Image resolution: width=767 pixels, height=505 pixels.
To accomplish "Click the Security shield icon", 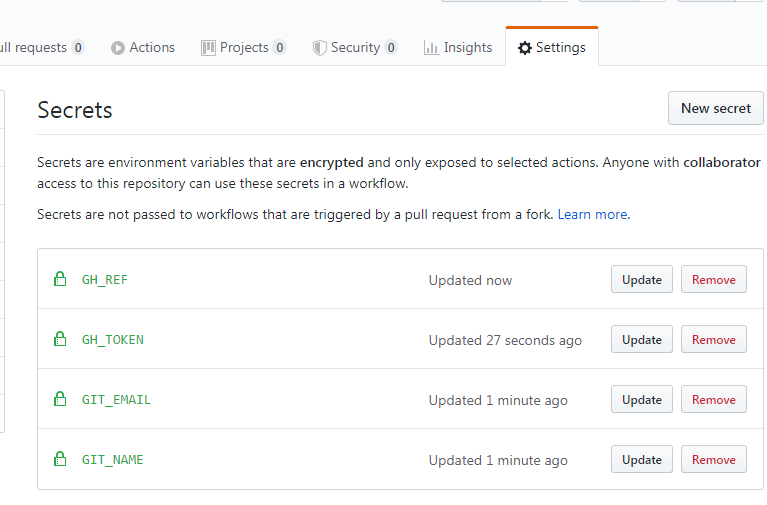I will (x=319, y=48).
